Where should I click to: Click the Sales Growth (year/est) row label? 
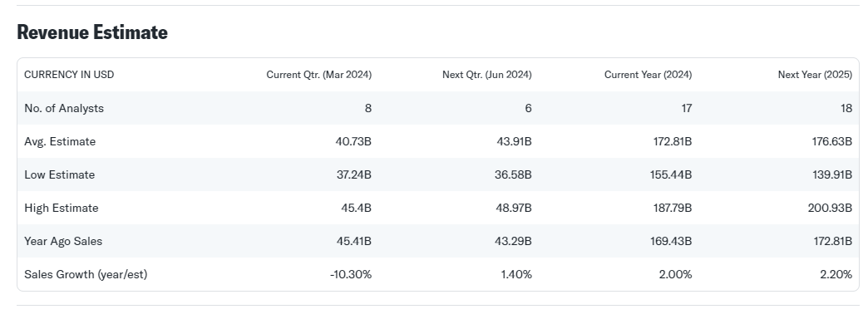86,274
